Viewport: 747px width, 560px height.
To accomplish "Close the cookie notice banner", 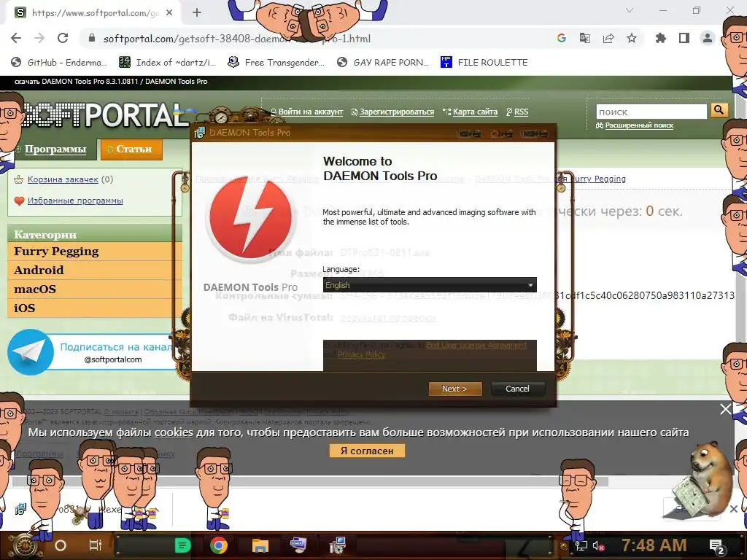I will [726, 409].
